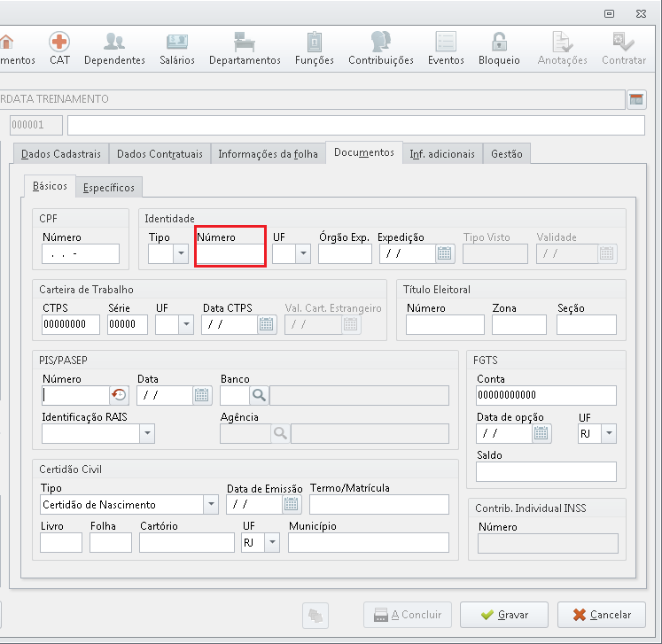662x644 pixels.
Task: Expand Identidade Tipo dropdown
Action: 181,253
